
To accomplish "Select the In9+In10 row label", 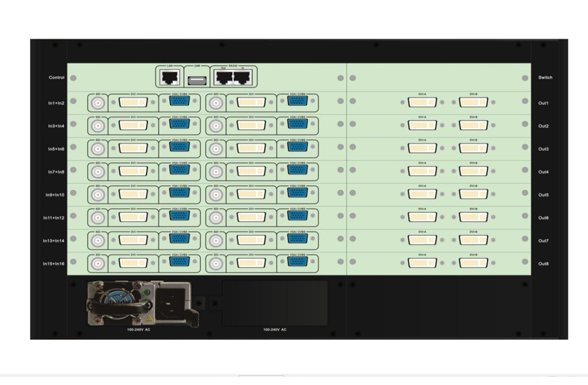I will (x=55, y=195).
